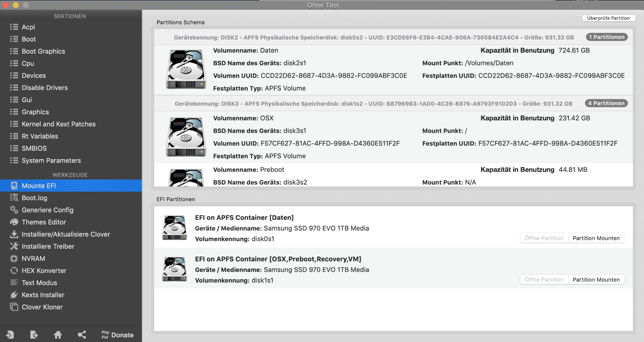This screenshot has height=342, width=644.
Task: Click the export configuration icon in bottom toolbar
Action: 34,335
